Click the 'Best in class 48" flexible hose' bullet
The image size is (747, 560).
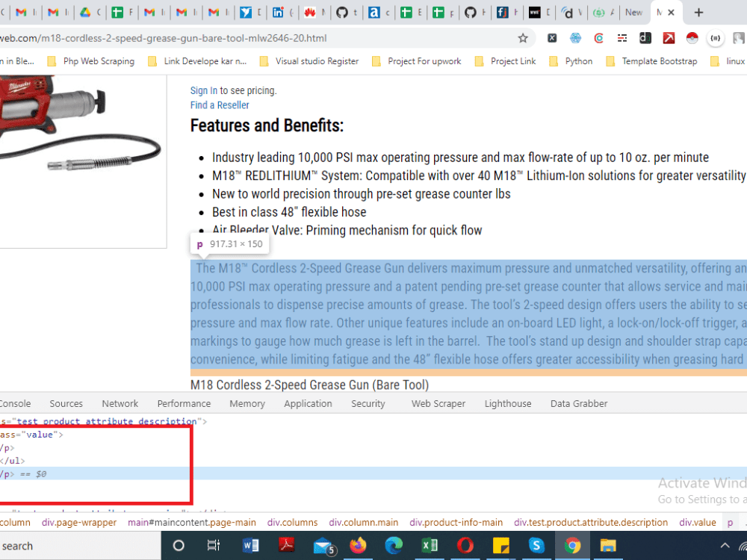(289, 212)
